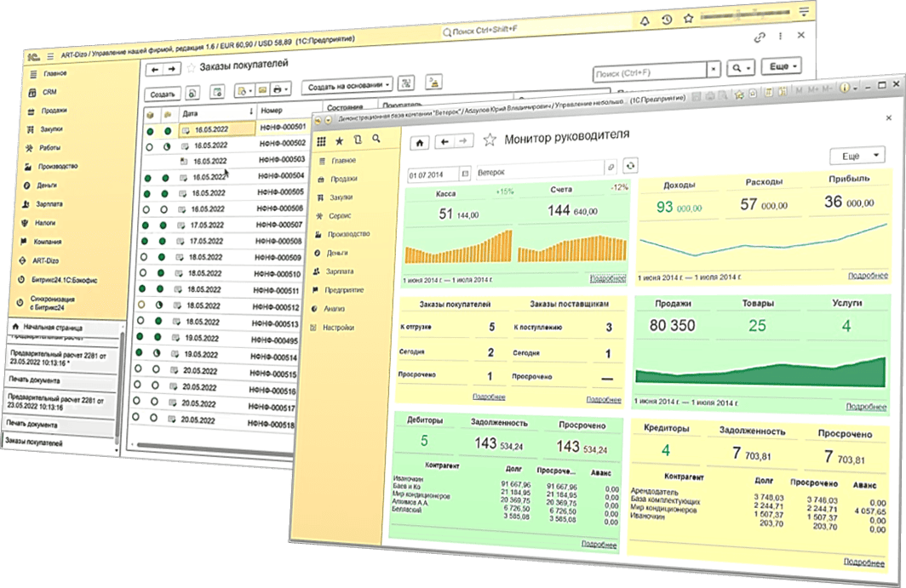The height and width of the screenshot is (588, 906).
Task: Expand the print button dropdown
Action: pyautogui.click(x=284, y=88)
